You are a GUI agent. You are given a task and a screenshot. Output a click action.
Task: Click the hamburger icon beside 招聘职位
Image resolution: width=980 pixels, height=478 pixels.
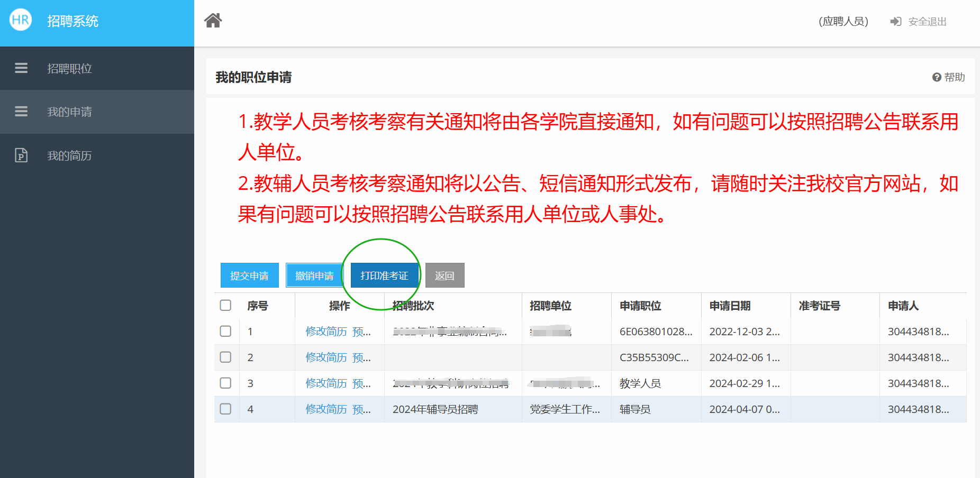click(x=21, y=68)
